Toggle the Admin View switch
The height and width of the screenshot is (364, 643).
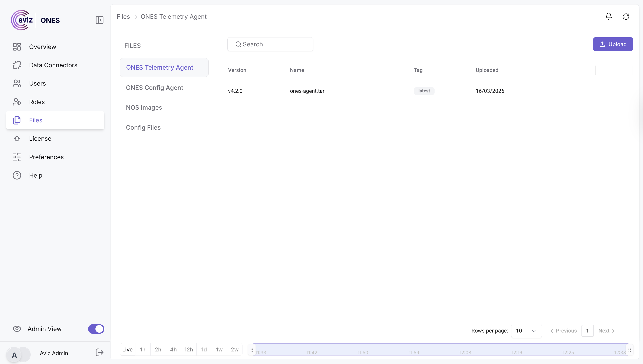pos(96,329)
